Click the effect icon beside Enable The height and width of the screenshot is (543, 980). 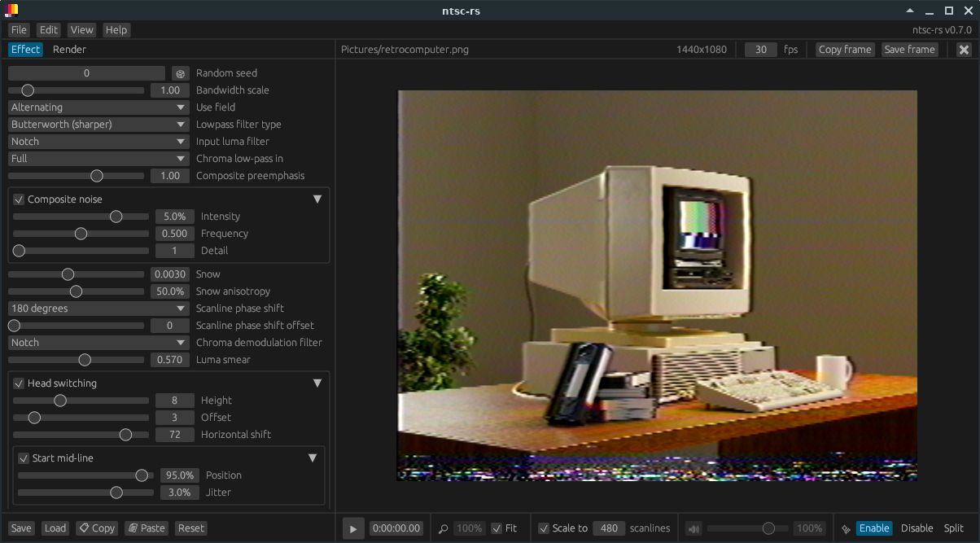(847, 528)
